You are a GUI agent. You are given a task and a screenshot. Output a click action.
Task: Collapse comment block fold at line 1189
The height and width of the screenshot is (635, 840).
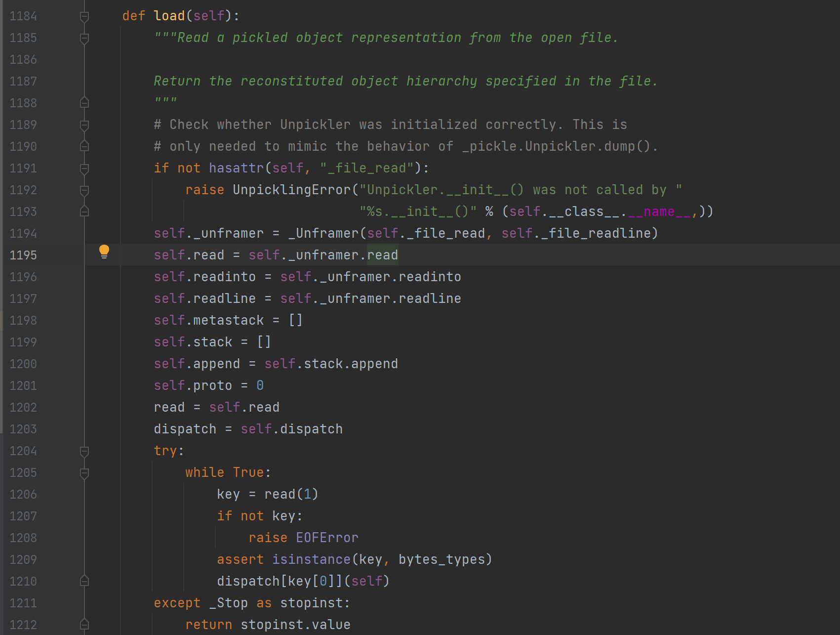click(84, 126)
